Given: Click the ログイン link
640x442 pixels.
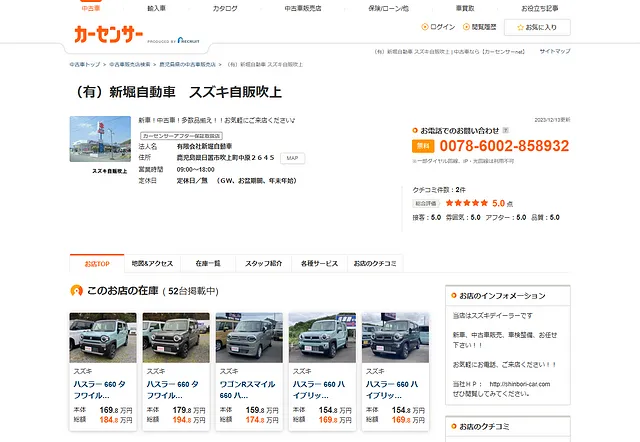Looking at the screenshot, I should 442,27.
